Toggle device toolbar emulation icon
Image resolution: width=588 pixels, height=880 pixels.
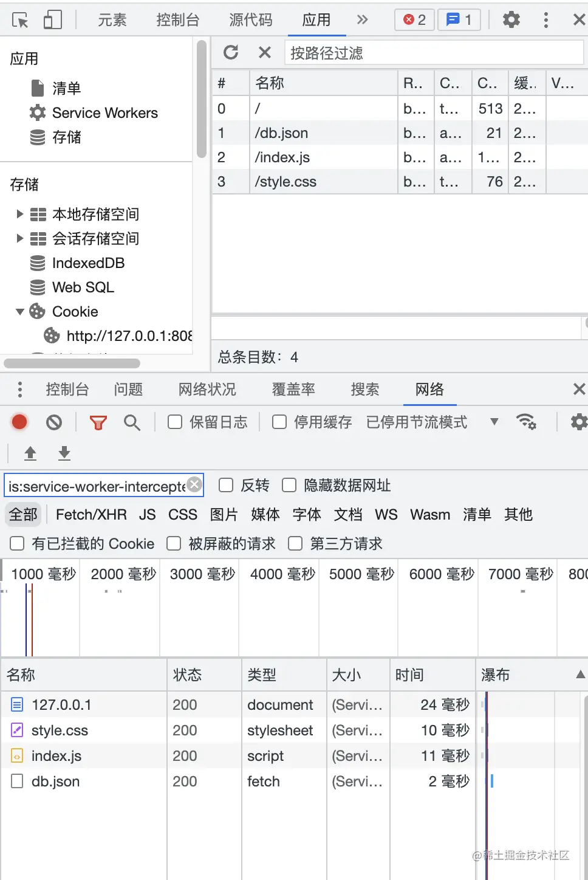tap(53, 20)
